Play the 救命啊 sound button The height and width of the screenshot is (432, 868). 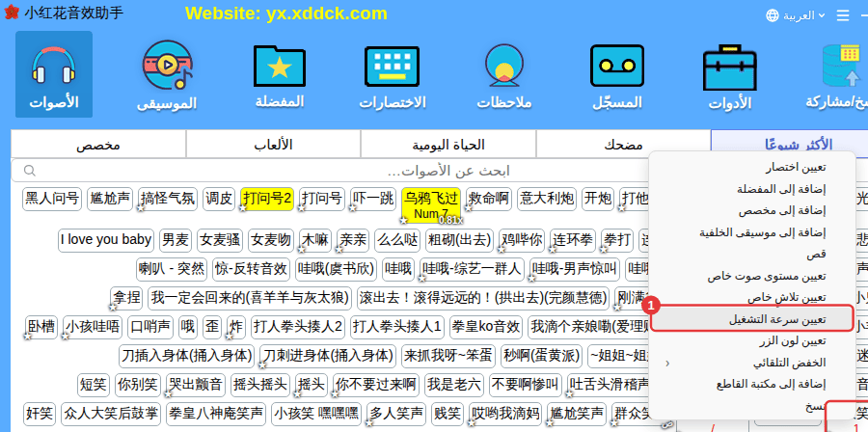point(489,200)
